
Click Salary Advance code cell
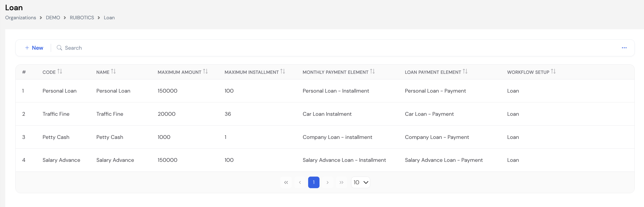(61, 160)
